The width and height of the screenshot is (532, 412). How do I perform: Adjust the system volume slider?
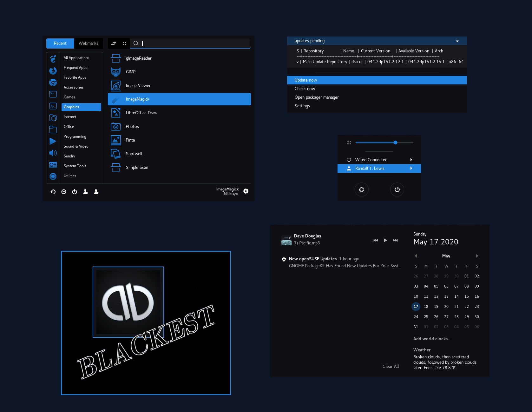[384, 143]
